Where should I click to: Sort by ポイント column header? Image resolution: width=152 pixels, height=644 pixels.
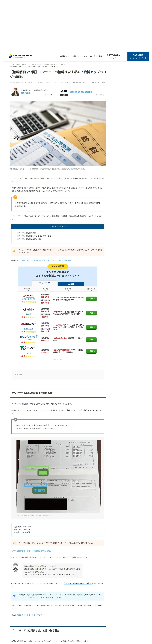[x=68, y=289]
